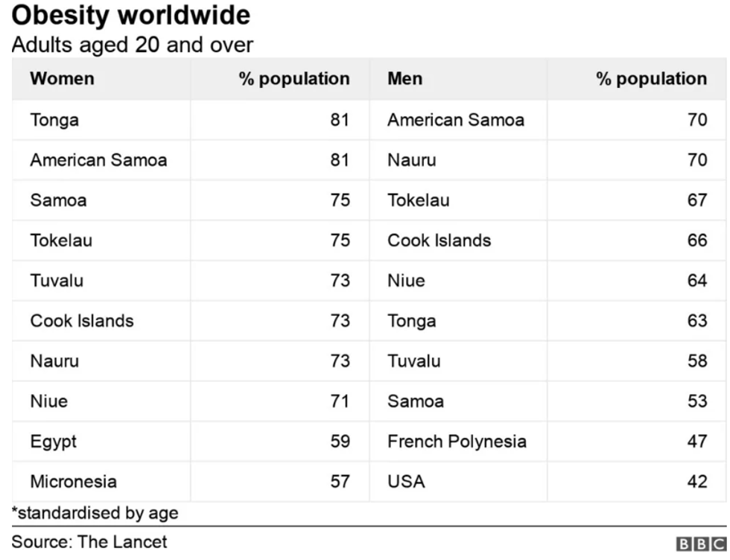Click the USA entry in Men column

[x=406, y=482]
